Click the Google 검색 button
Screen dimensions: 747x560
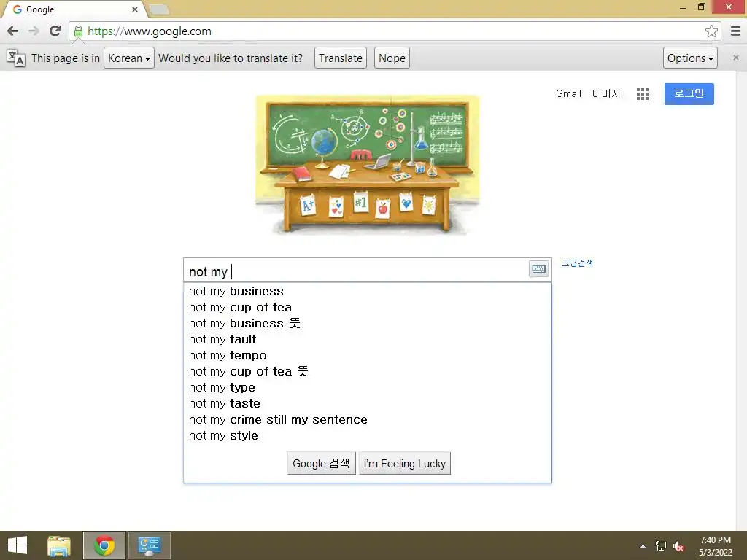(x=321, y=463)
